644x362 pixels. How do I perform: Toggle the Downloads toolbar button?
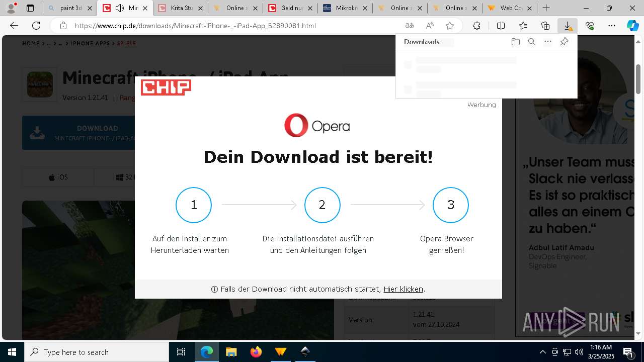(x=568, y=26)
